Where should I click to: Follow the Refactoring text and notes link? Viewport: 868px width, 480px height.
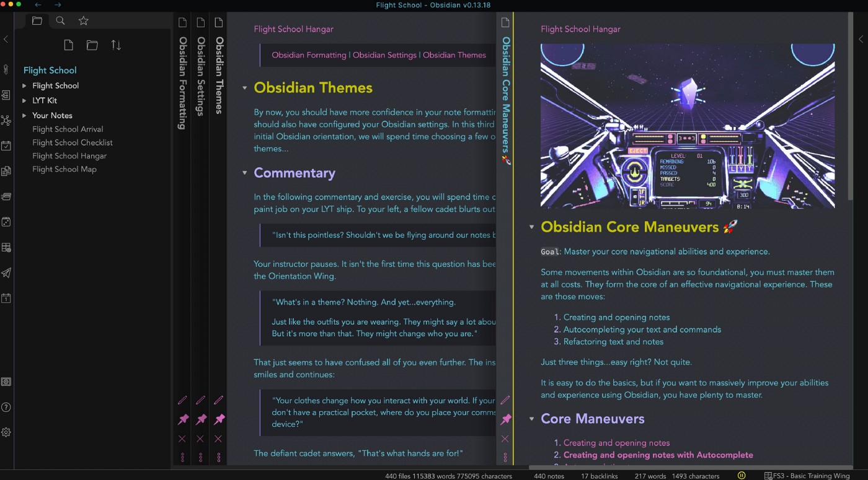(x=613, y=341)
